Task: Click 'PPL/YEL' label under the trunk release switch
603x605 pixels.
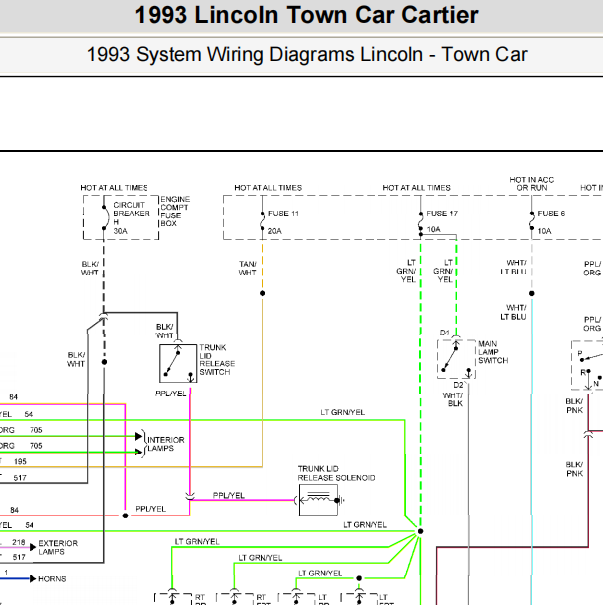Action: pyautogui.click(x=171, y=393)
